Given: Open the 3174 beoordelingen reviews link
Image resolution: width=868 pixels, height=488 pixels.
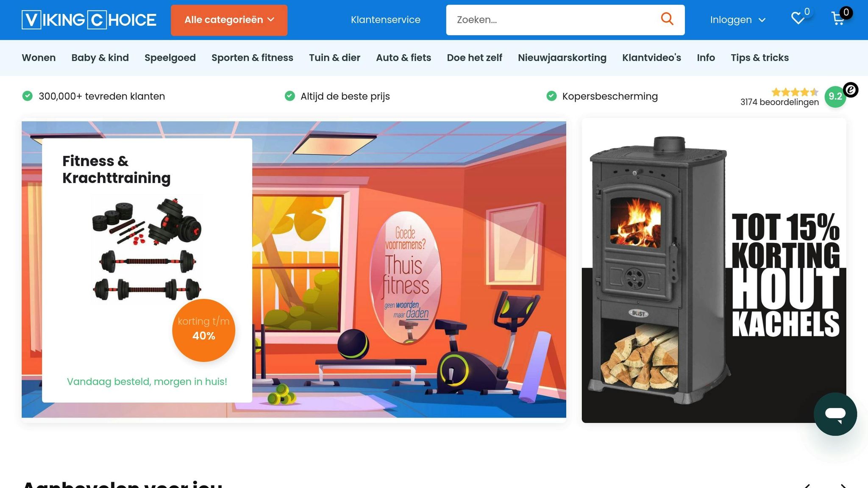Looking at the screenshot, I should click(779, 102).
